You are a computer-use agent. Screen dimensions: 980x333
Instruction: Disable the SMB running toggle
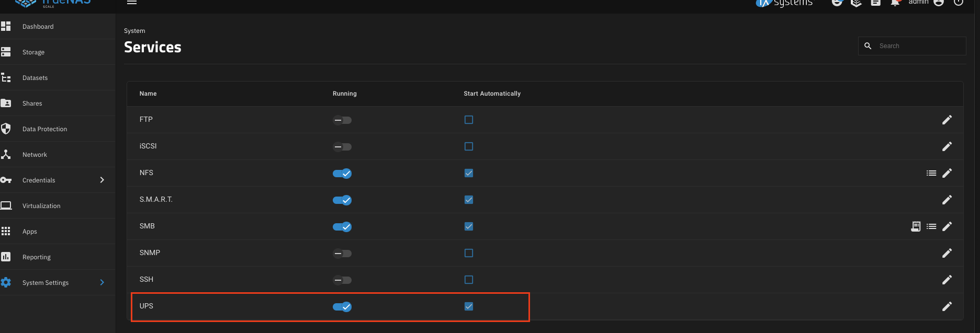point(342,227)
